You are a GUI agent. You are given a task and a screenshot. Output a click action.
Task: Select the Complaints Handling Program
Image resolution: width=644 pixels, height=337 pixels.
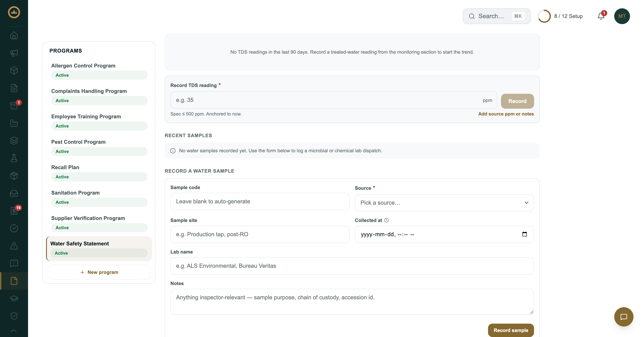[x=99, y=96]
